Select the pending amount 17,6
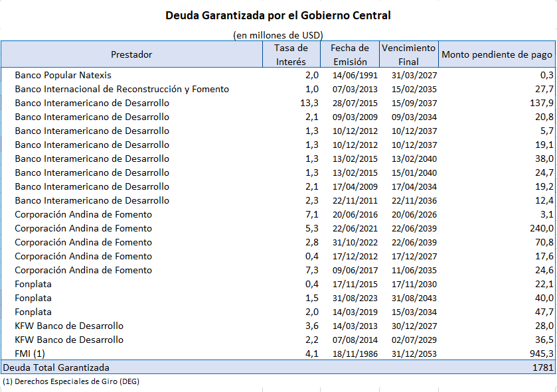 coord(544,256)
